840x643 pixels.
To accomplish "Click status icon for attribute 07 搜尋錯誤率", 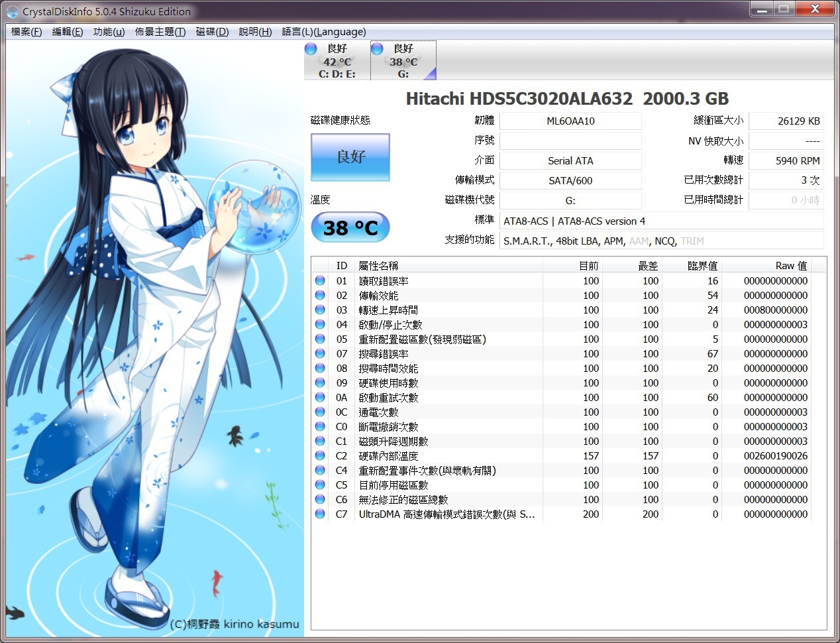I will coord(320,353).
